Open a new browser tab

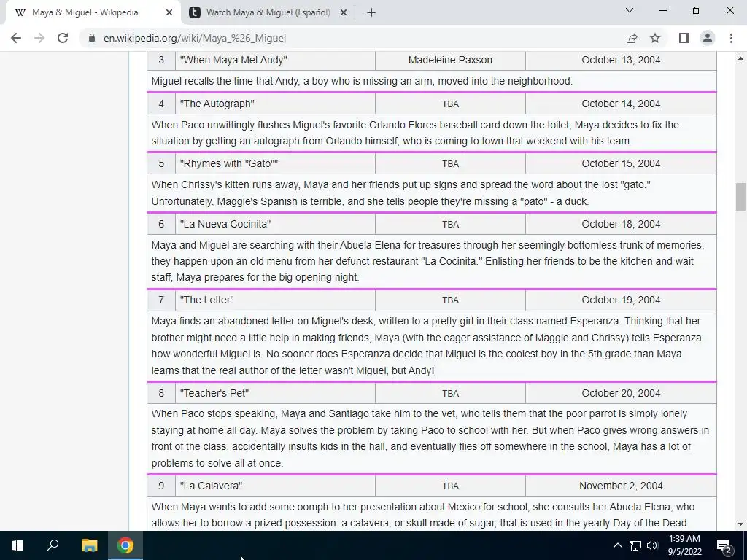point(371,12)
